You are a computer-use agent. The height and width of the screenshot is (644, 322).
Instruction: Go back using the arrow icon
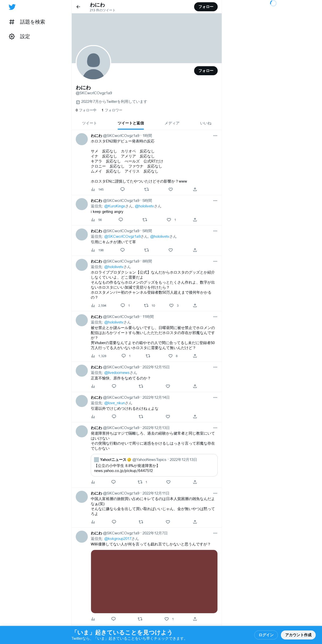point(78,7)
